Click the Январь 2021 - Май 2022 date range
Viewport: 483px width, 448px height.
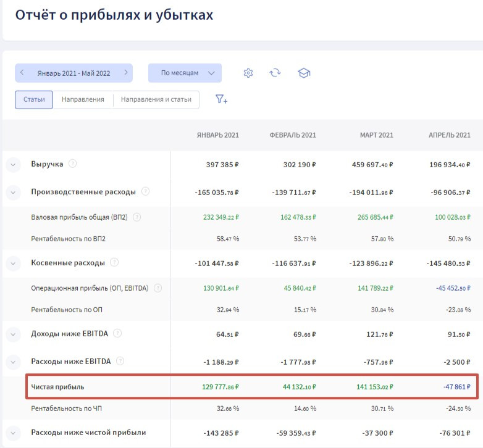click(73, 73)
